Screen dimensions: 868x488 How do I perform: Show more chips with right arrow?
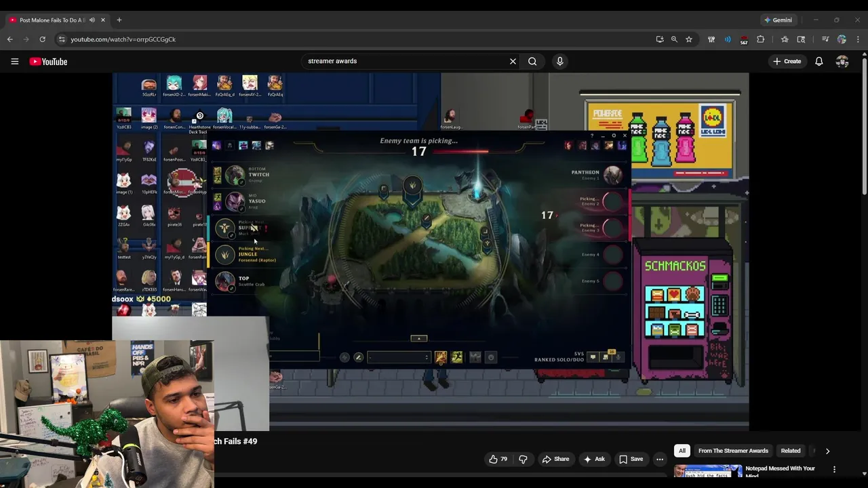click(x=827, y=451)
